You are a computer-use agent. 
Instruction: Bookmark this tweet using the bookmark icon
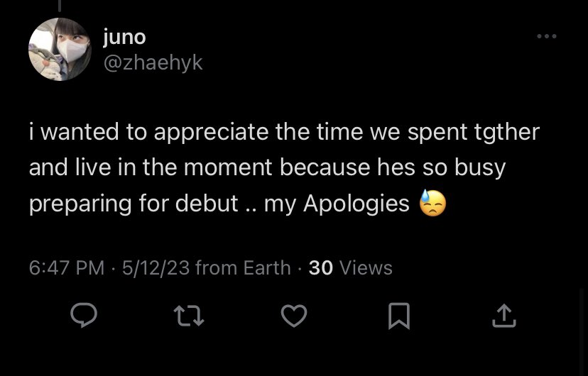coord(398,316)
